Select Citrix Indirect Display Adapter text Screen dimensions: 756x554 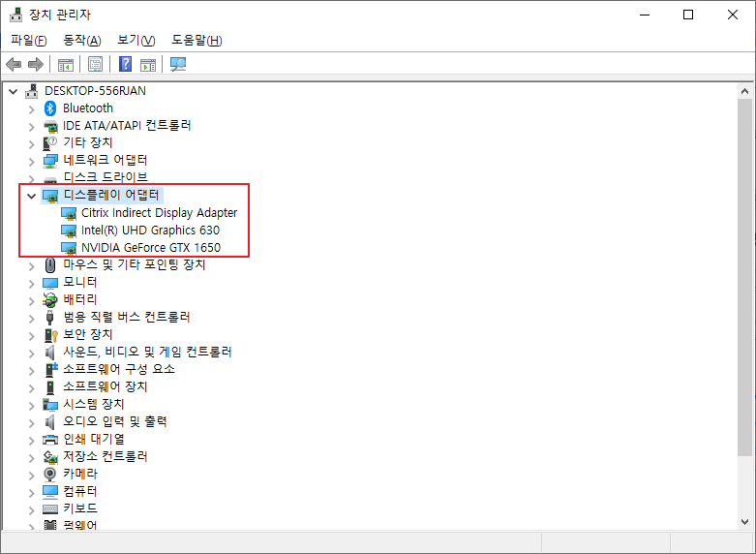[159, 213]
